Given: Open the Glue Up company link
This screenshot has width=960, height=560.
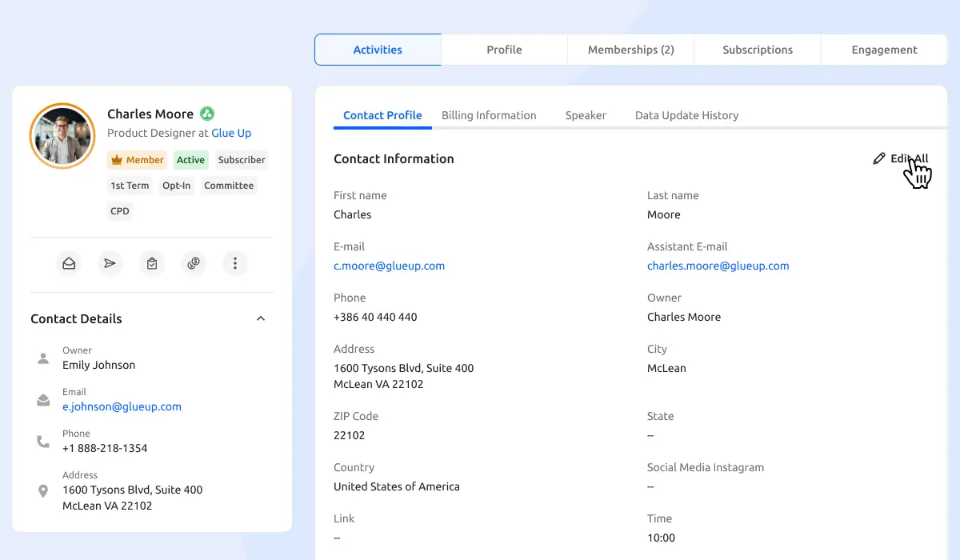Looking at the screenshot, I should click(231, 133).
